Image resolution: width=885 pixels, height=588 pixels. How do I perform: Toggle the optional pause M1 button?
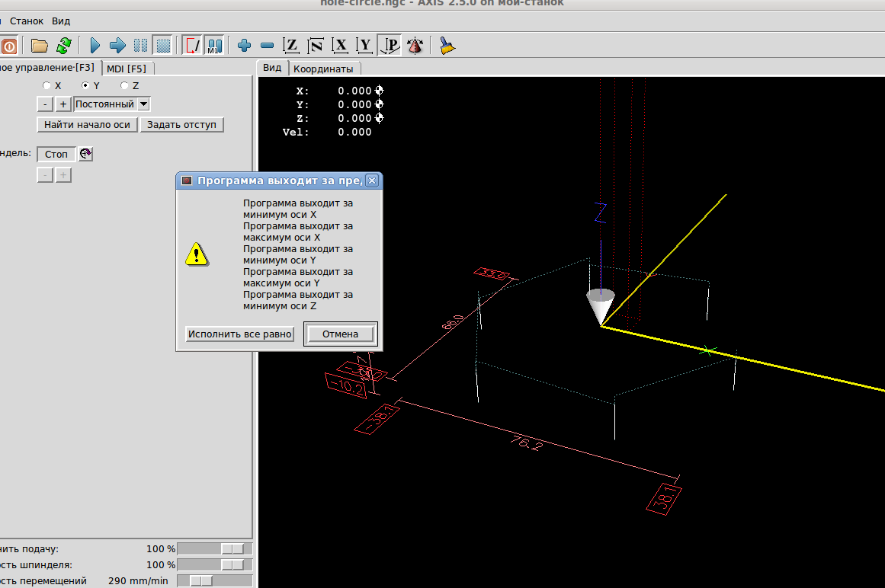point(214,46)
